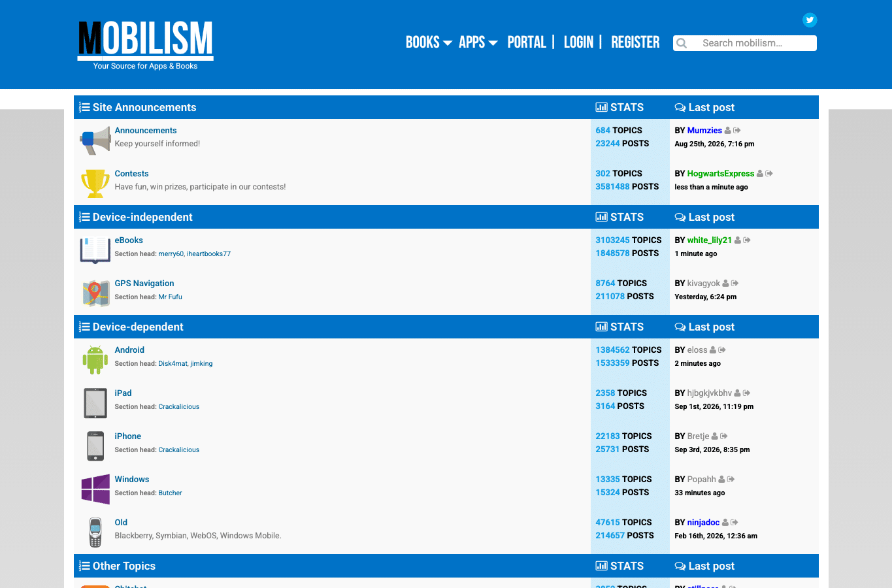The image size is (892, 588).
Task: Click the Android robot icon
Action: 95,359
